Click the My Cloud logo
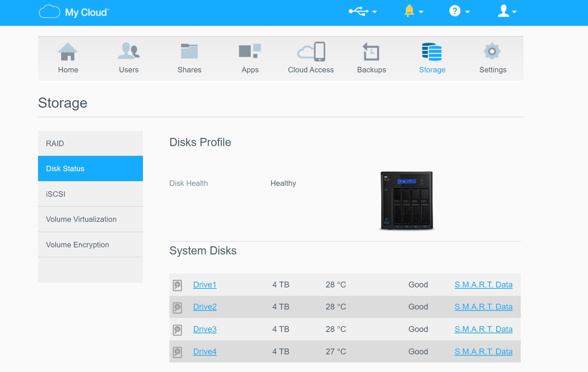588x372 pixels. tap(74, 12)
